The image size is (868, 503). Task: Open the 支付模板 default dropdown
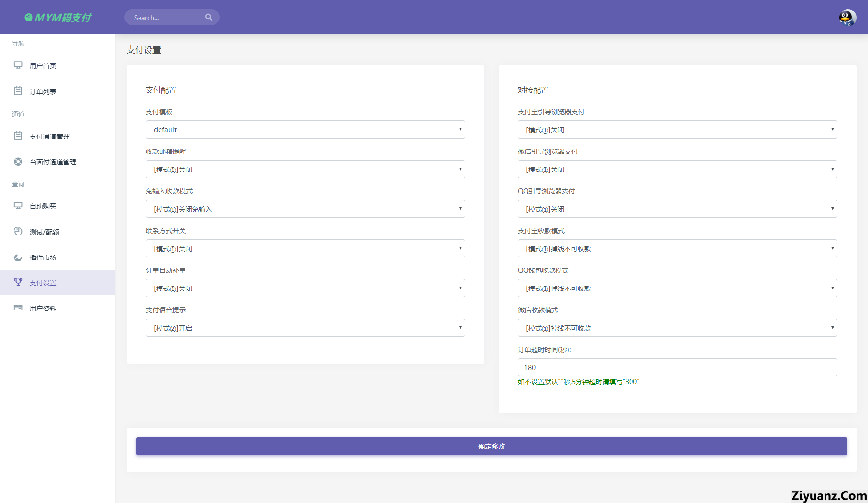tap(305, 129)
